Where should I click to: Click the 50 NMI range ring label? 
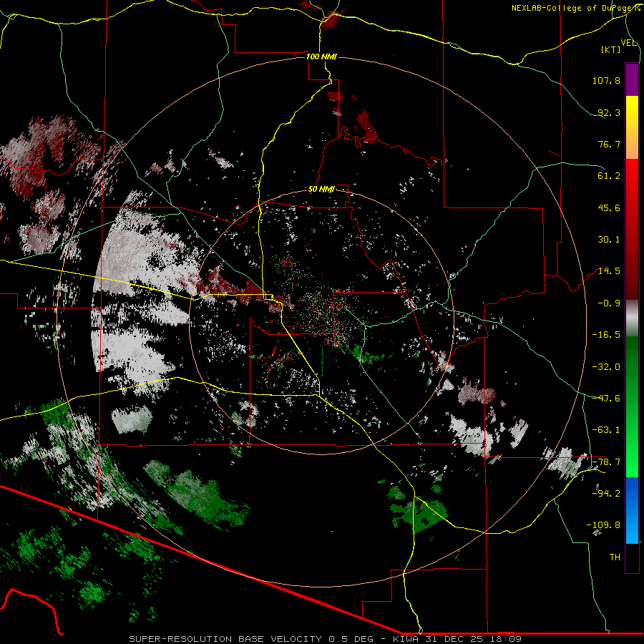[x=321, y=189]
